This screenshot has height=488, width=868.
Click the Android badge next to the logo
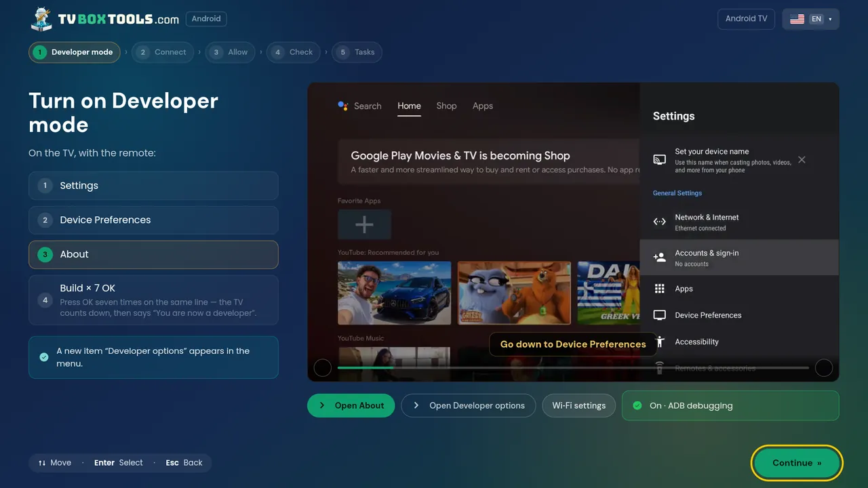point(206,19)
